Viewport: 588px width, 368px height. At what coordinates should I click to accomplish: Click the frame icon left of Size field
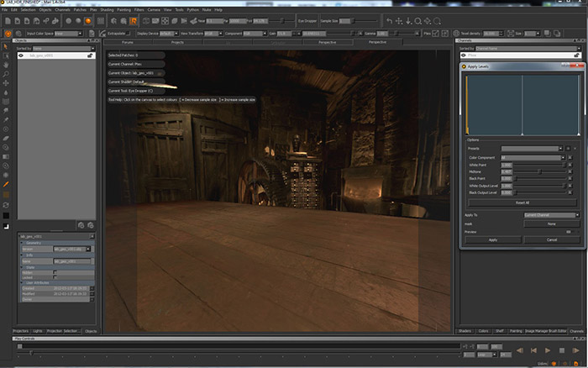(511, 34)
